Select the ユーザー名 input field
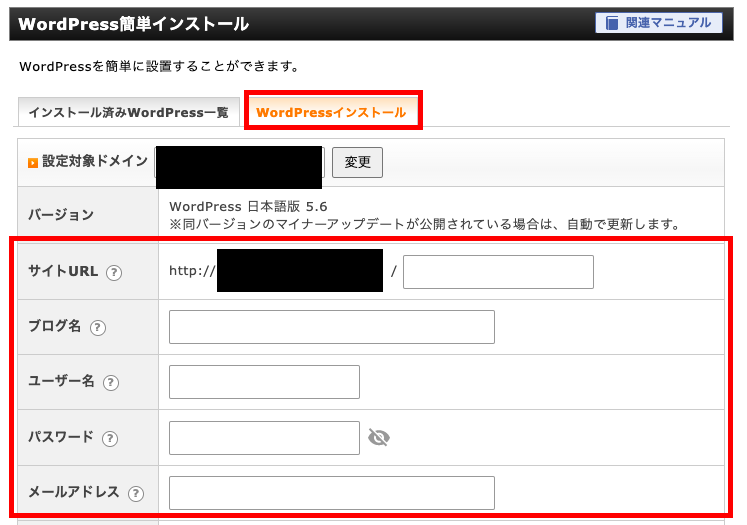747x525 pixels. tap(264, 382)
